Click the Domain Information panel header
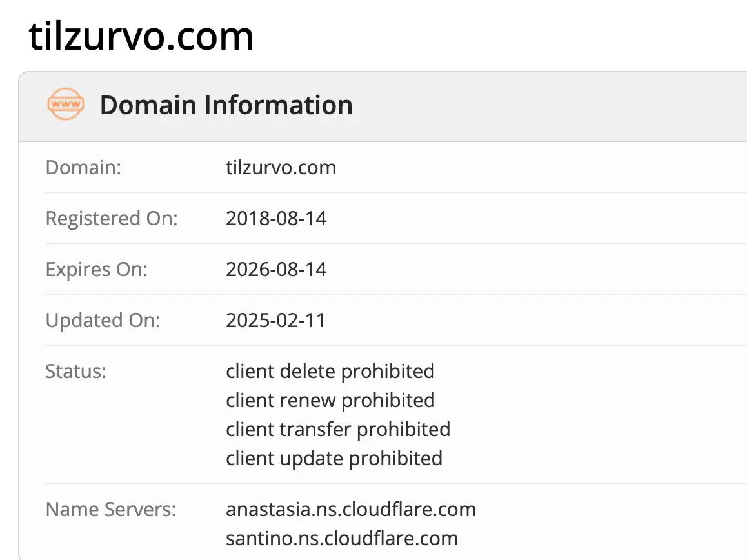 click(226, 105)
